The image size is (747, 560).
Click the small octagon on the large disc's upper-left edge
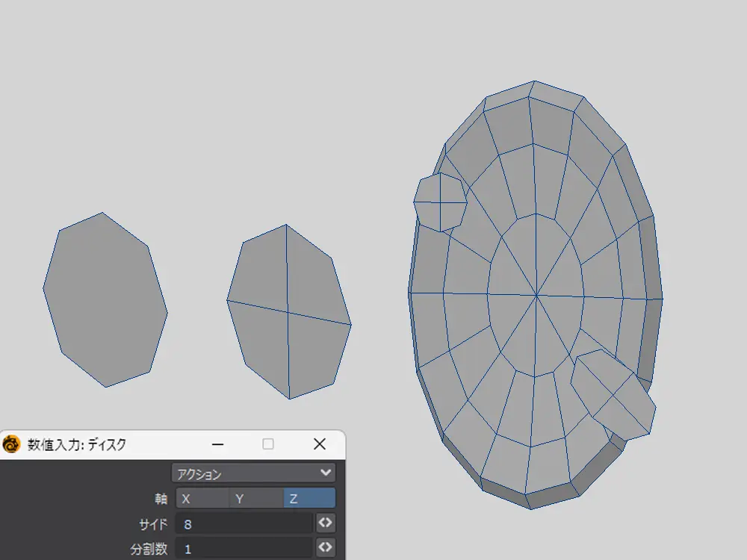click(x=441, y=202)
